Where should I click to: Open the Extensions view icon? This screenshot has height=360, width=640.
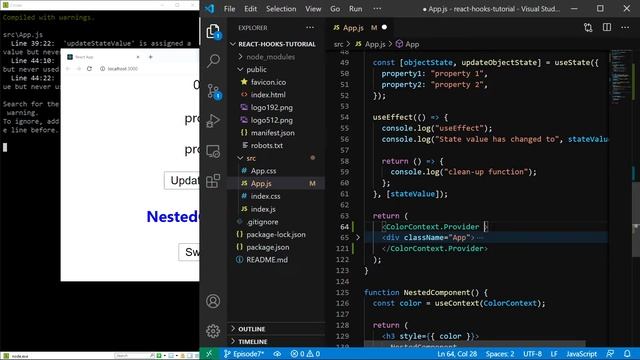[x=213, y=181]
